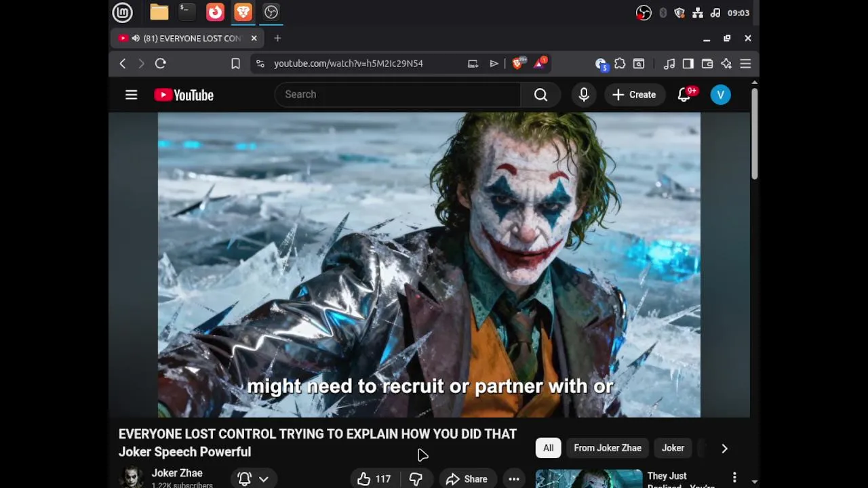Image resolution: width=868 pixels, height=488 pixels.
Task: Dislike this video
Action: tap(416, 479)
